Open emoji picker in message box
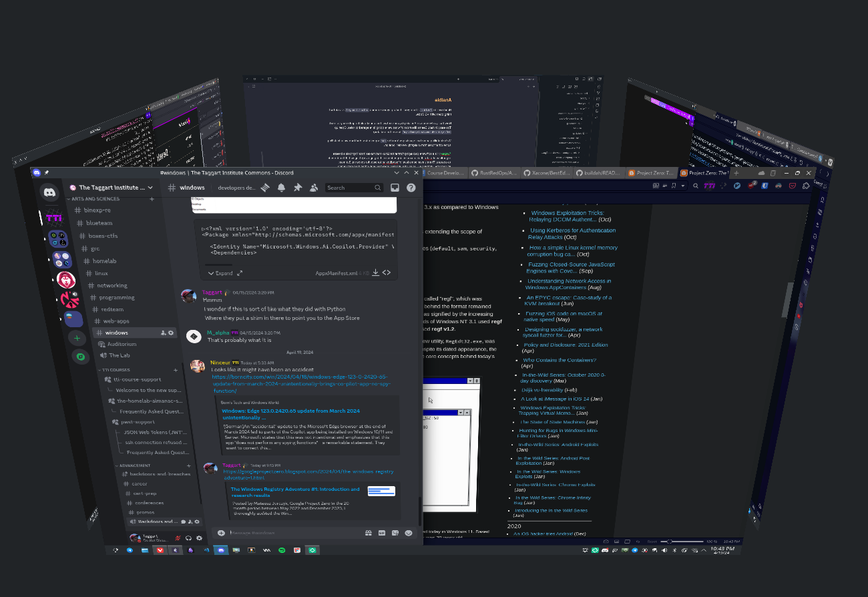 coord(408,533)
